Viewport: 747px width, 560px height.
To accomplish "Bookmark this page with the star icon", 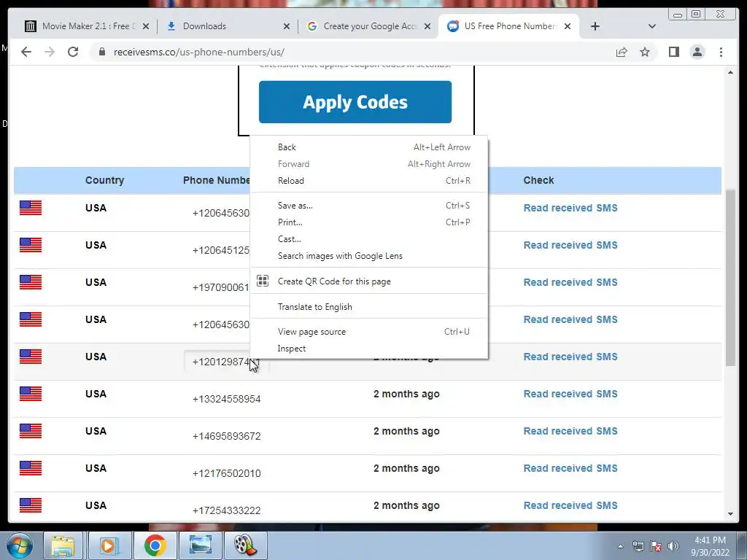I will 645,52.
